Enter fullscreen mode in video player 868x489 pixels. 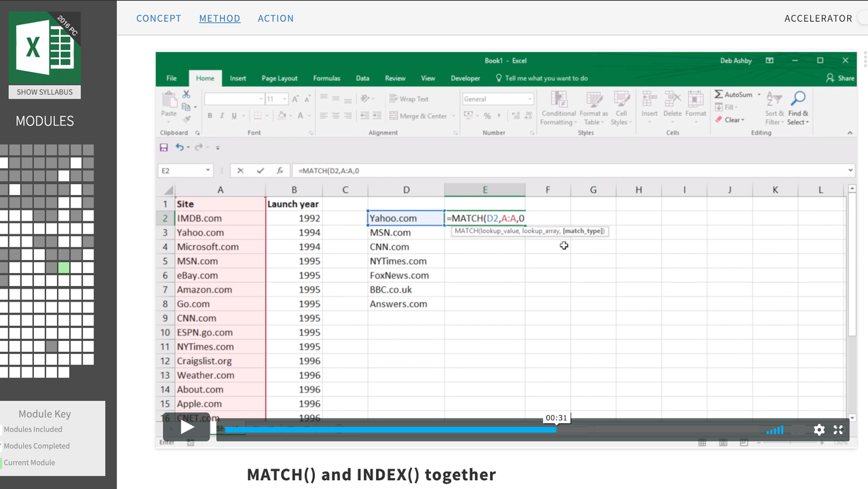point(838,430)
